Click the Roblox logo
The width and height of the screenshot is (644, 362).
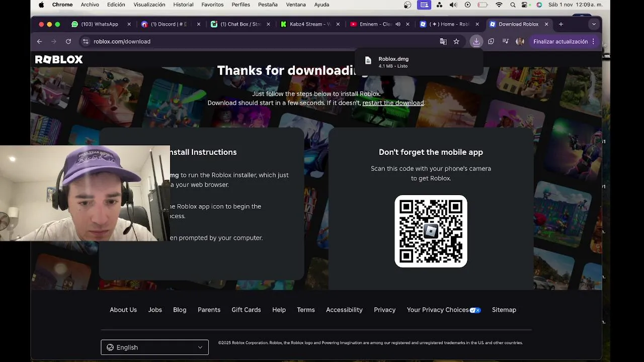59,59
